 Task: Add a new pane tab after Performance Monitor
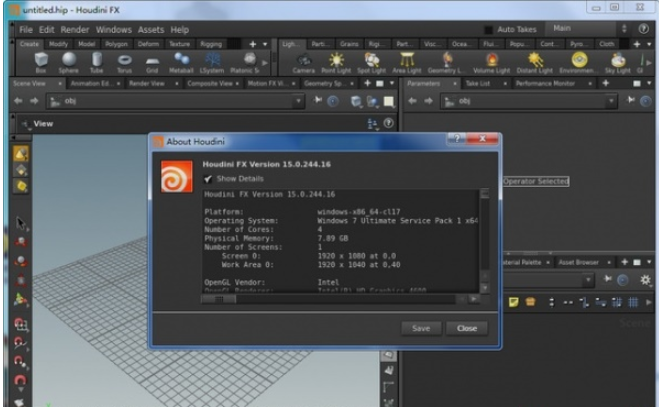(x=606, y=83)
